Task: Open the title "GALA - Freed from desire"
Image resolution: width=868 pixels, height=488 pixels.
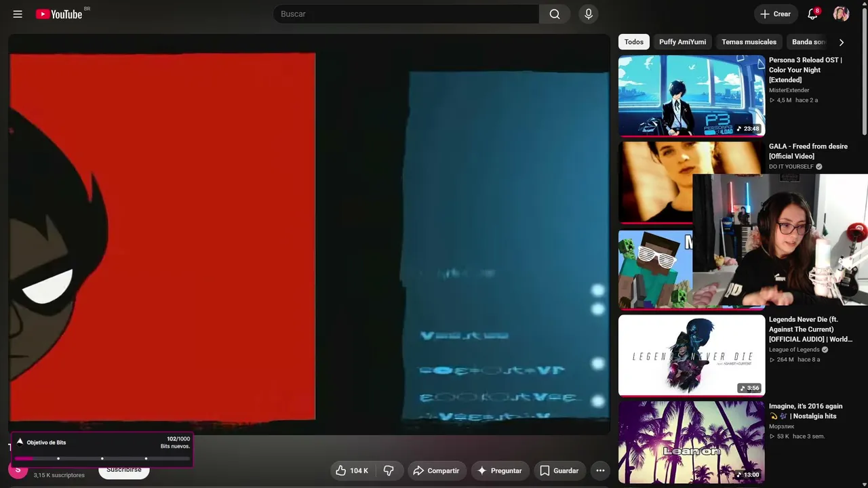Action: (x=808, y=151)
